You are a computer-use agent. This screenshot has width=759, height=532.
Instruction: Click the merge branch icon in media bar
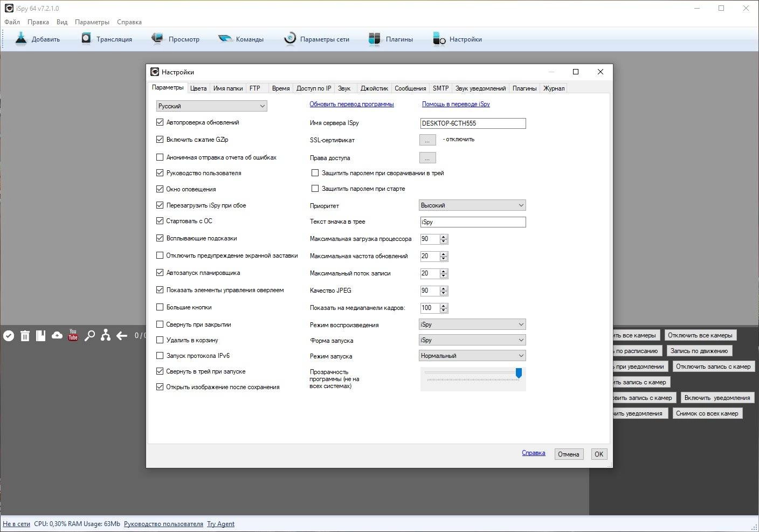pyautogui.click(x=106, y=335)
